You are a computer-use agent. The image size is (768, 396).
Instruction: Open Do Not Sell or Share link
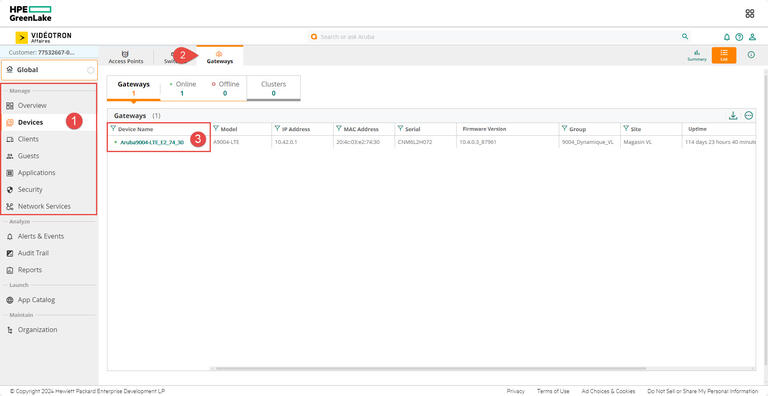coord(702,391)
